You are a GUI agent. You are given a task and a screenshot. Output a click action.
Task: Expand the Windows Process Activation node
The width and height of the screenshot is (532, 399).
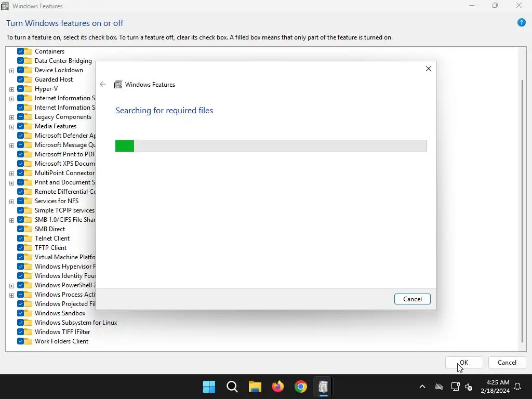coord(11,295)
